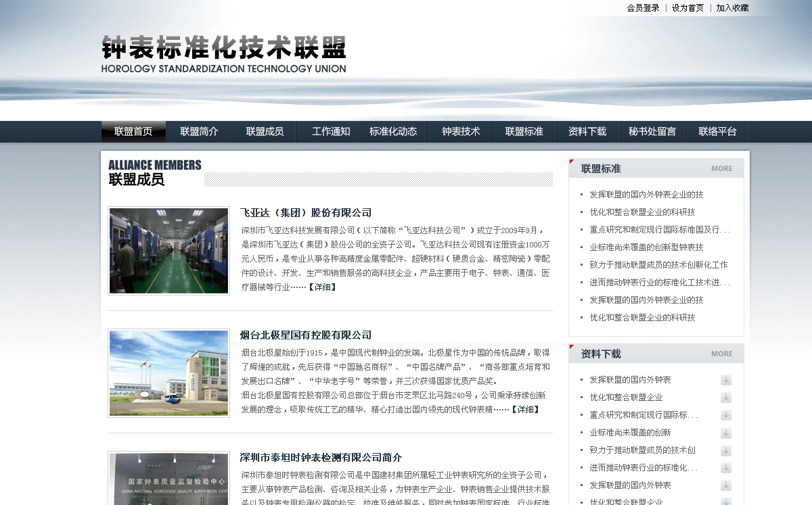Go to 资料下载 in the navigation bar
This screenshot has width=812, height=505.
[x=587, y=132]
